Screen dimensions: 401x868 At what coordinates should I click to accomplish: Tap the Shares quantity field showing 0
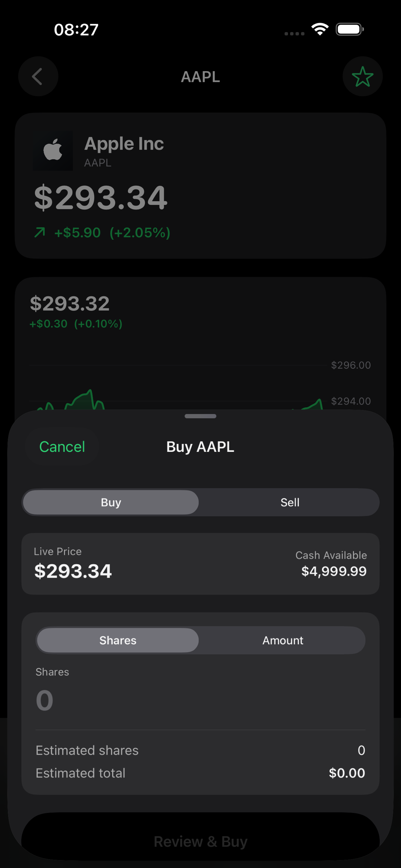pyautogui.click(x=200, y=700)
